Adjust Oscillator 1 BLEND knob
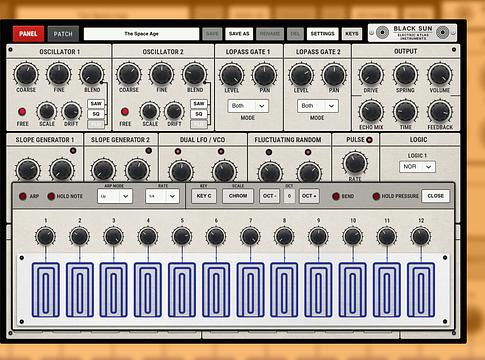The width and height of the screenshot is (485, 360). tap(91, 74)
